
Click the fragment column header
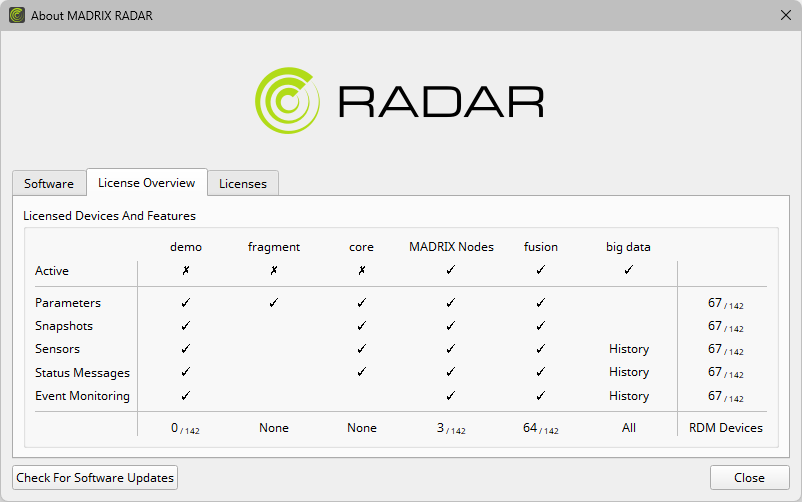coord(274,247)
